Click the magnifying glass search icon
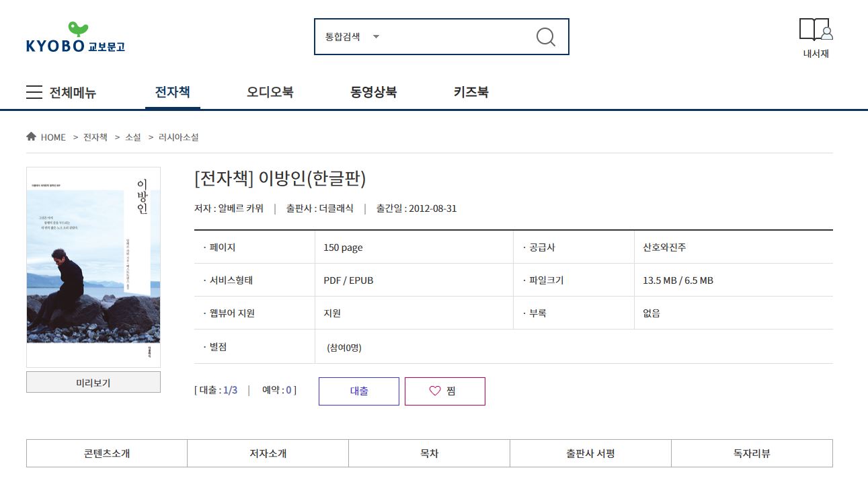Viewport: 868px width, 501px height. point(545,36)
